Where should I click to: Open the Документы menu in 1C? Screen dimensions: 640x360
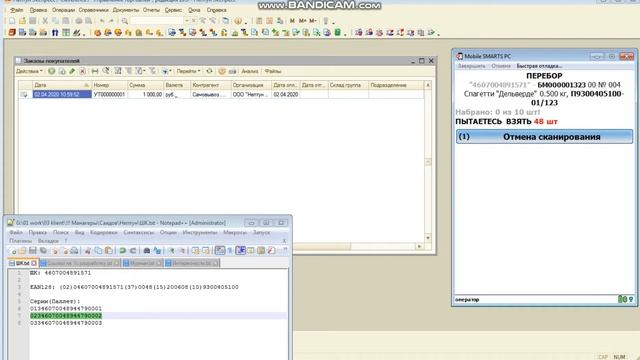(x=125, y=10)
